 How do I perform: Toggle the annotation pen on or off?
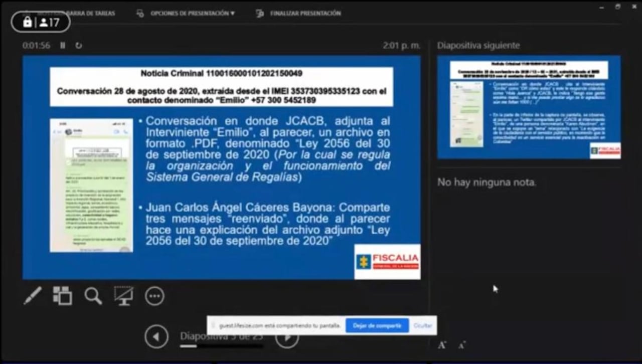point(33,296)
